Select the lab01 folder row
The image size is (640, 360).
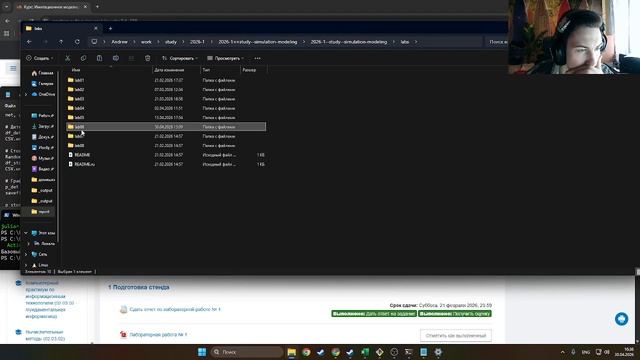click(x=166, y=80)
